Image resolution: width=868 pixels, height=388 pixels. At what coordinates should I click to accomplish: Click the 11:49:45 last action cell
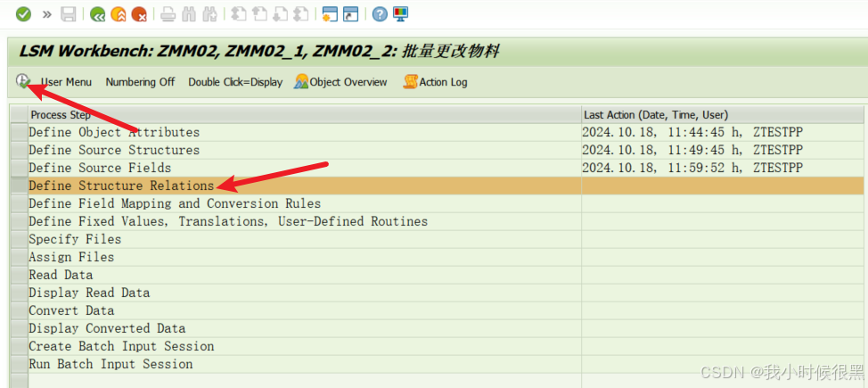coord(723,150)
